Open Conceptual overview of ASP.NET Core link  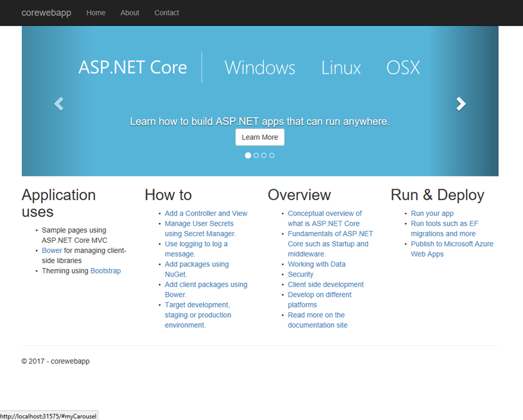pos(325,218)
